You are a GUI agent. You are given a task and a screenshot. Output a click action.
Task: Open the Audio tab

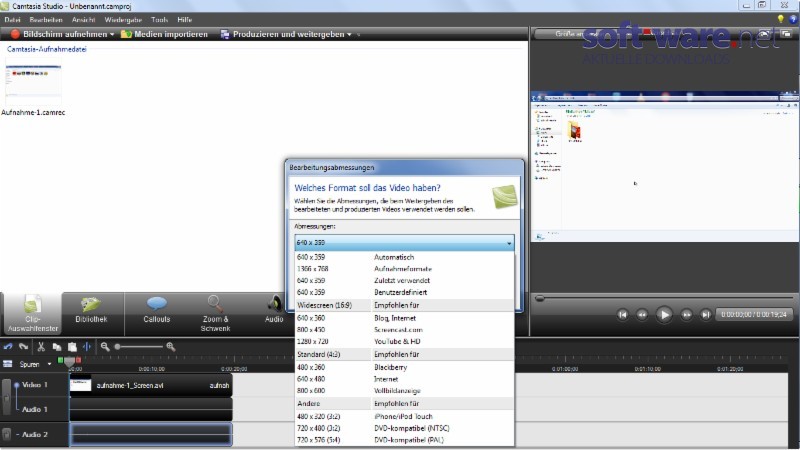coord(274,311)
